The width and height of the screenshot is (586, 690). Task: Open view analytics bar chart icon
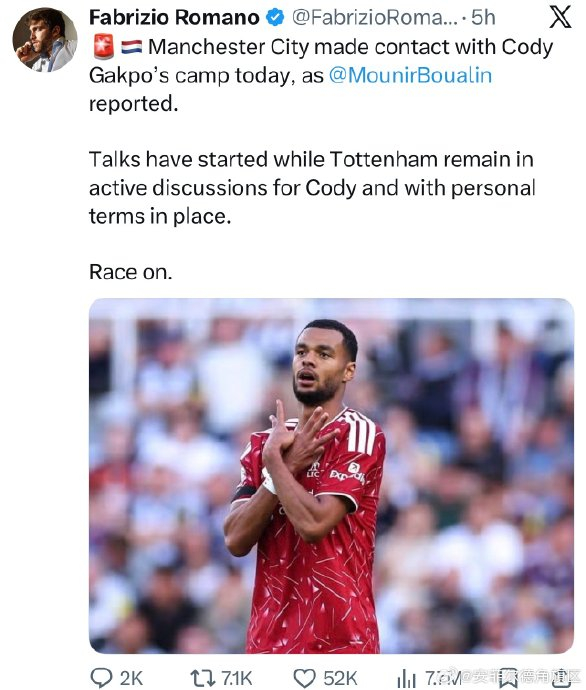407,678
